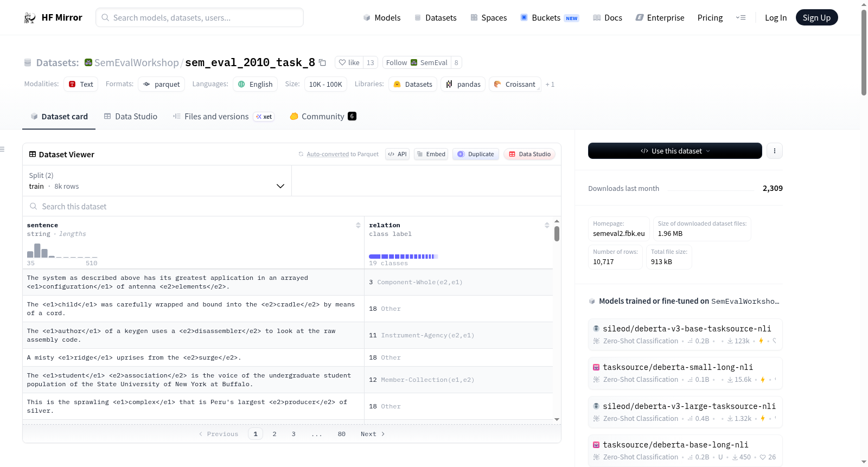Go to Models in the top navigation
The height and width of the screenshot is (467, 868).
382,18
